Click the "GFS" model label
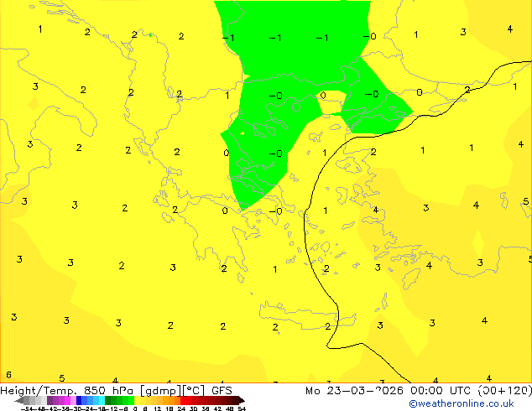 click(x=222, y=391)
